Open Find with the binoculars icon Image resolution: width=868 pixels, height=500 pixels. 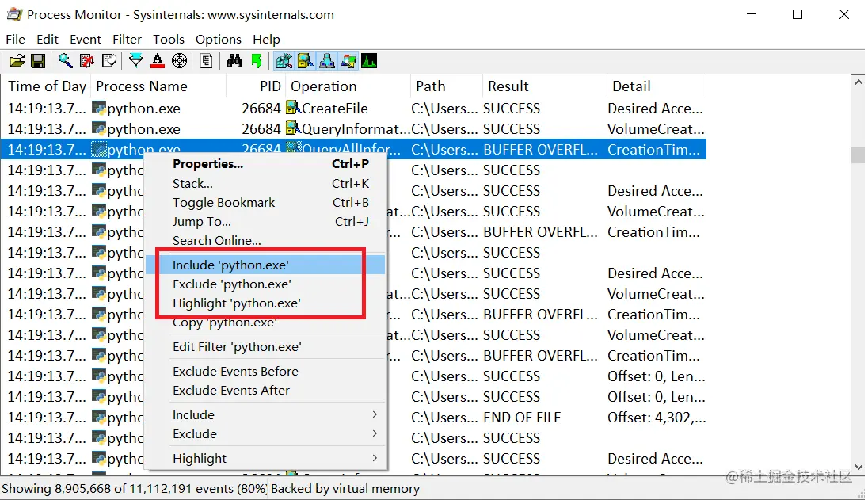pos(234,61)
